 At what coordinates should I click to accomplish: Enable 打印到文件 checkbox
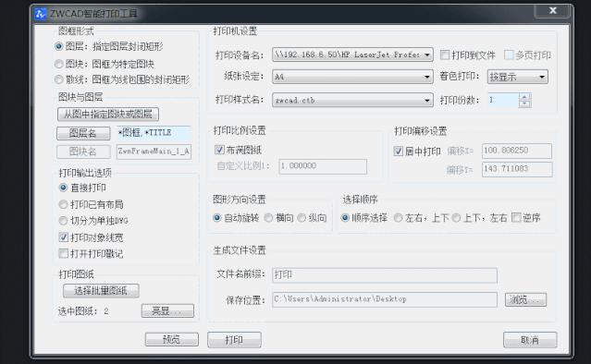coord(445,55)
